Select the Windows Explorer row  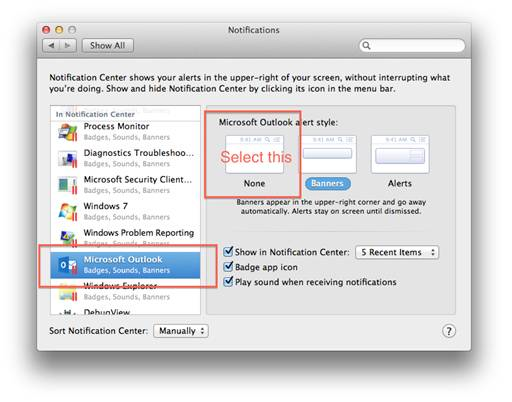pyautogui.click(x=125, y=292)
